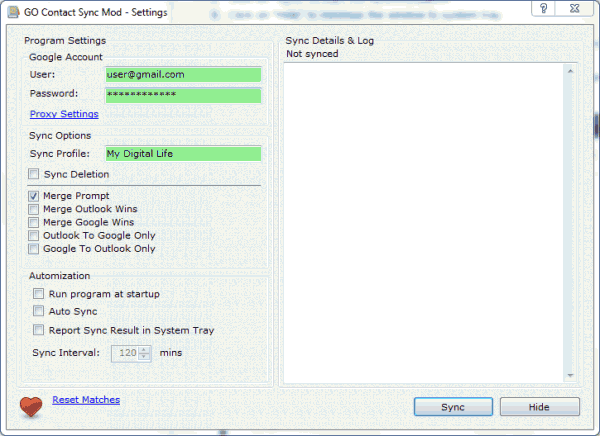The width and height of the screenshot is (600, 436).
Task: Click the red heart donate icon
Action: (31, 407)
